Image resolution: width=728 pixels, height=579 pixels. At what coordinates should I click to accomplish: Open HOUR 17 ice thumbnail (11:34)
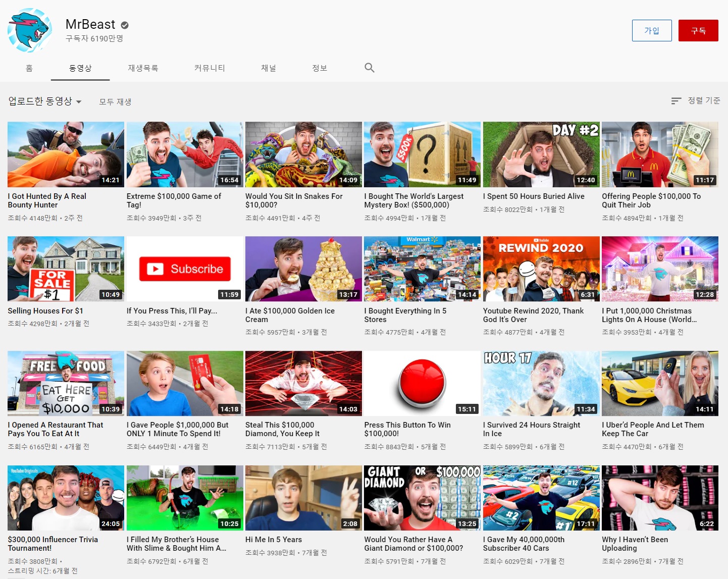(541, 384)
